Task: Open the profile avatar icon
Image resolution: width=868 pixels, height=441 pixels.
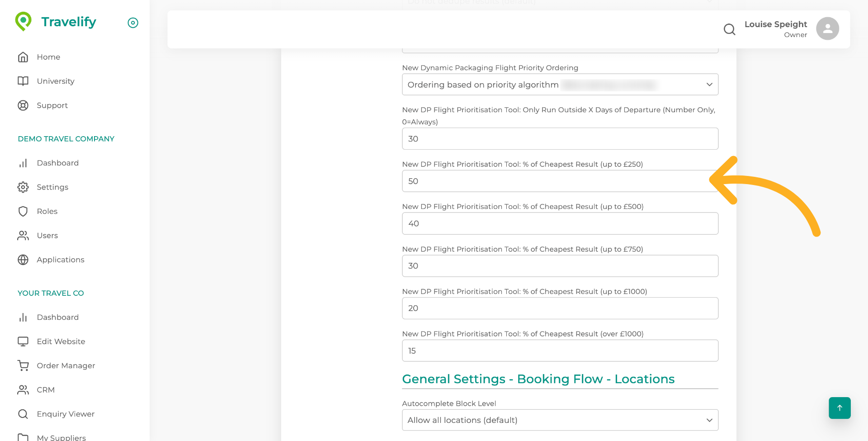Action: (827, 28)
